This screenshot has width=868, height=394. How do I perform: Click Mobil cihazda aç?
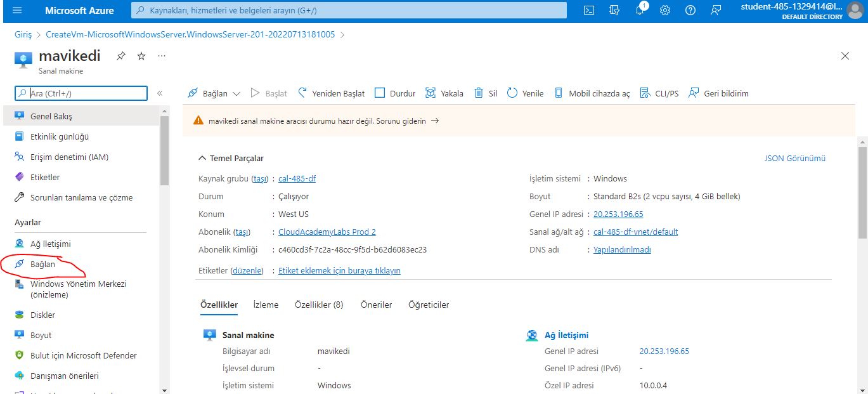592,93
